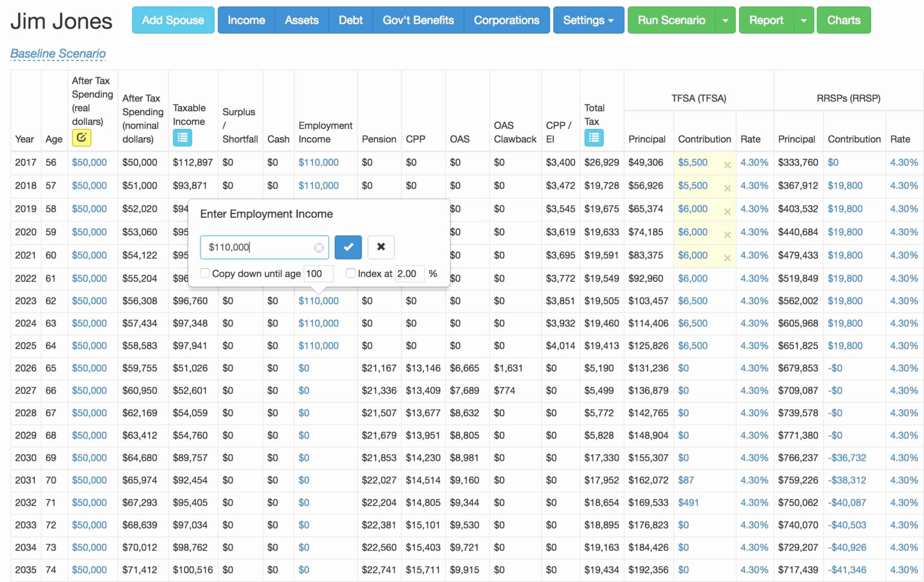Click the Add Spouse button
The width and height of the screenshot is (924, 582).
click(173, 20)
